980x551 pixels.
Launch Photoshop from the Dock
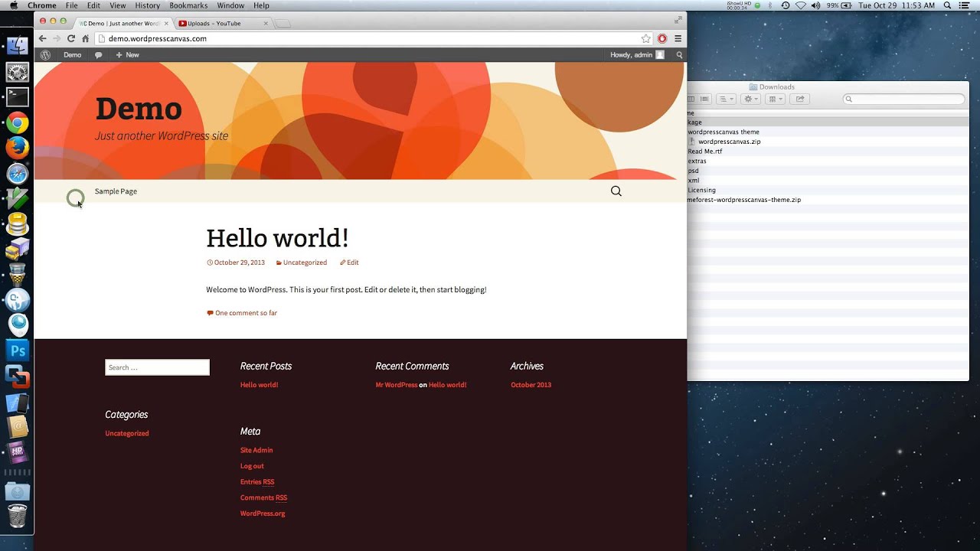pos(17,351)
